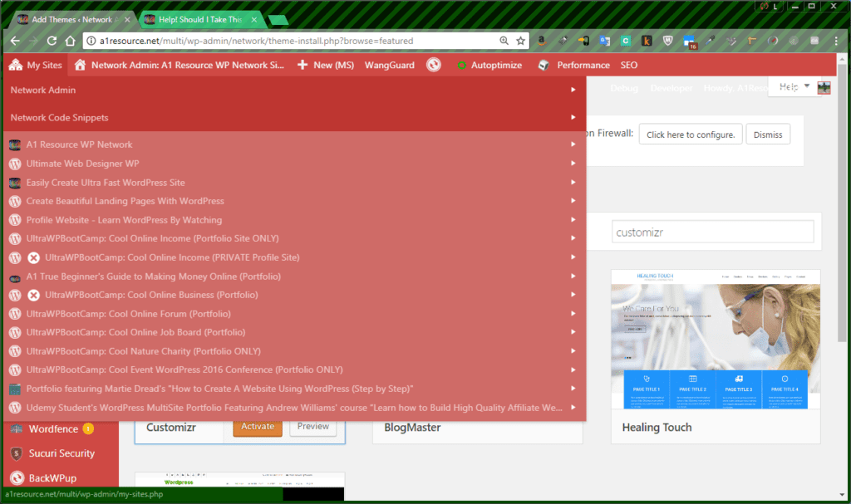Click the Howdy profile avatar
851x504 pixels.
click(824, 86)
